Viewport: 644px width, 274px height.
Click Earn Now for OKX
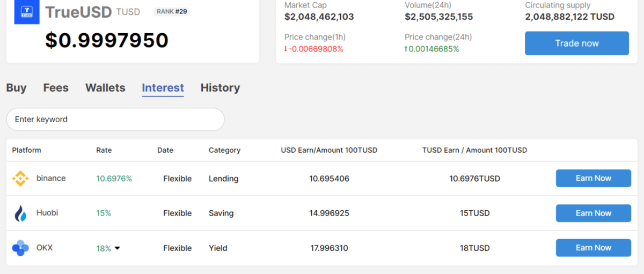point(594,248)
